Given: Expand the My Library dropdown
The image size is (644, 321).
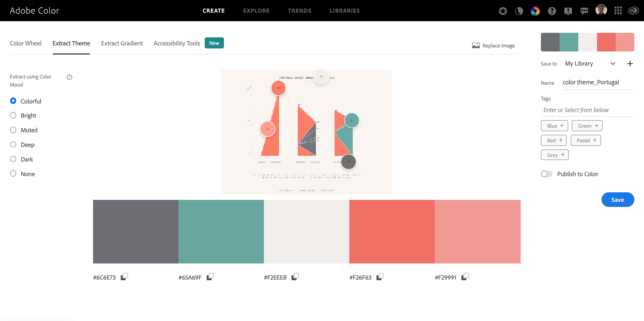Looking at the screenshot, I should (x=613, y=64).
